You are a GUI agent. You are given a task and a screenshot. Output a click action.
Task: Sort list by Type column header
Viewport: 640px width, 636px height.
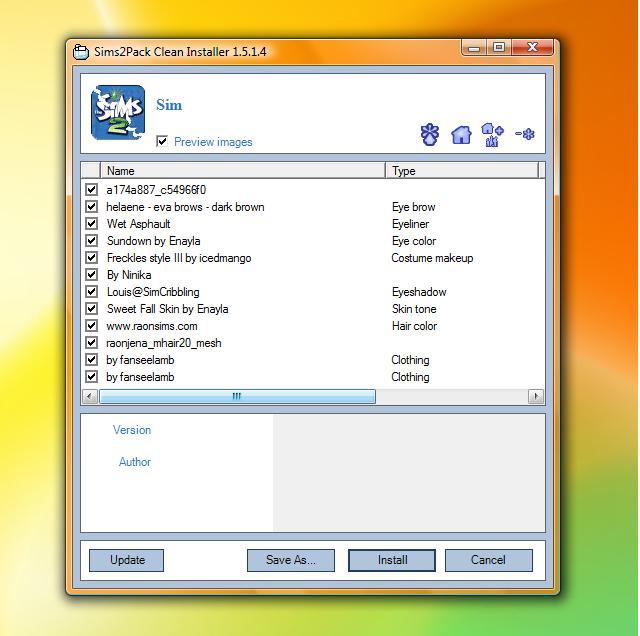pyautogui.click(x=461, y=171)
